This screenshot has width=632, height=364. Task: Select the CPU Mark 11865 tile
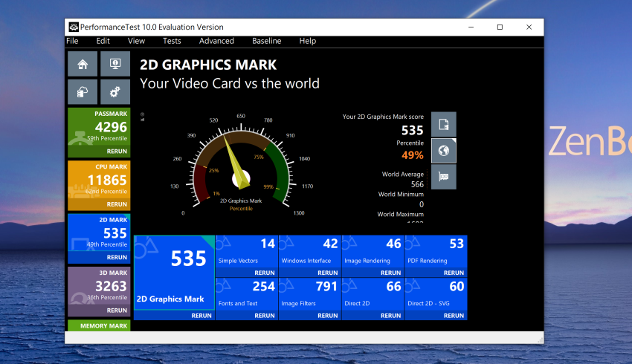pos(99,181)
